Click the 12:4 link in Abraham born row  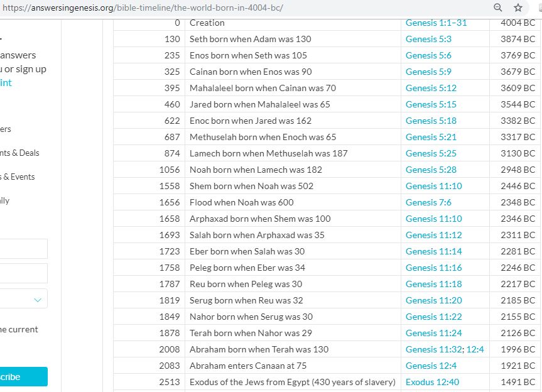475,349
